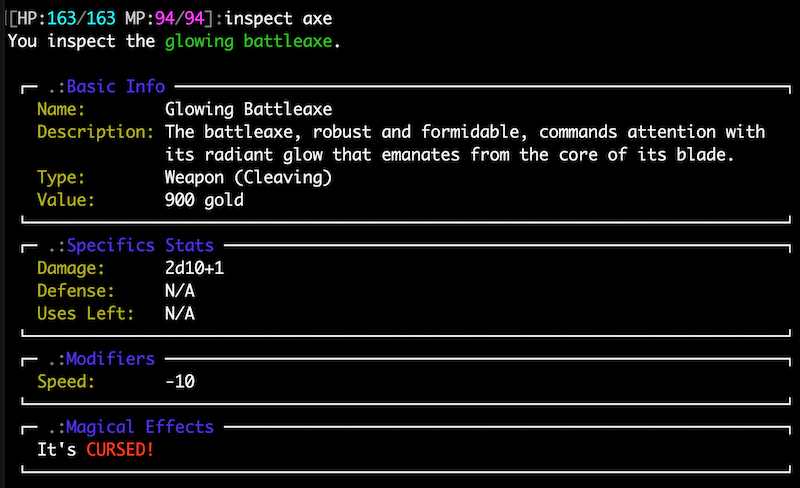Click the description text about radiant glow
The width and height of the screenshot is (800, 488).
tap(465, 143)
